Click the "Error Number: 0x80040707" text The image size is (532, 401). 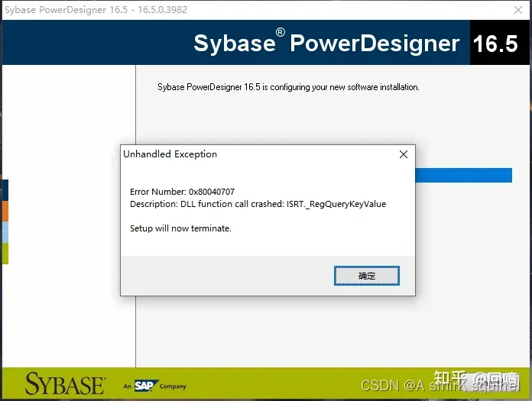point(182,192)
